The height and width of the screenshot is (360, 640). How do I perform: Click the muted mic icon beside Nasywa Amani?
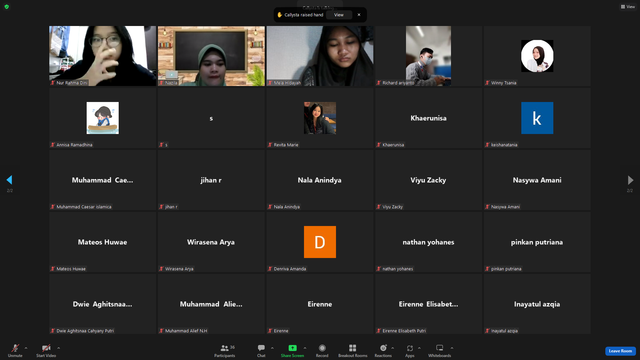487,207
